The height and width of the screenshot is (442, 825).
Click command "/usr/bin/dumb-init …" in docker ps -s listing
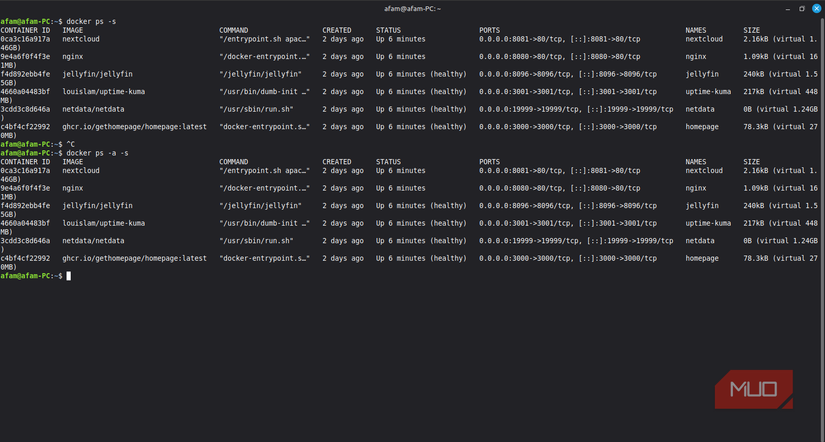click(265, 92)
